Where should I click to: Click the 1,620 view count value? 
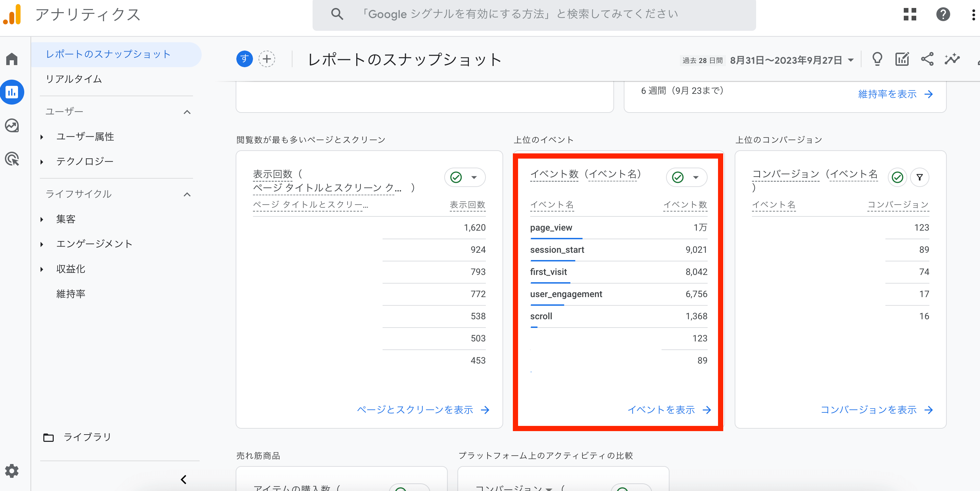474,227
